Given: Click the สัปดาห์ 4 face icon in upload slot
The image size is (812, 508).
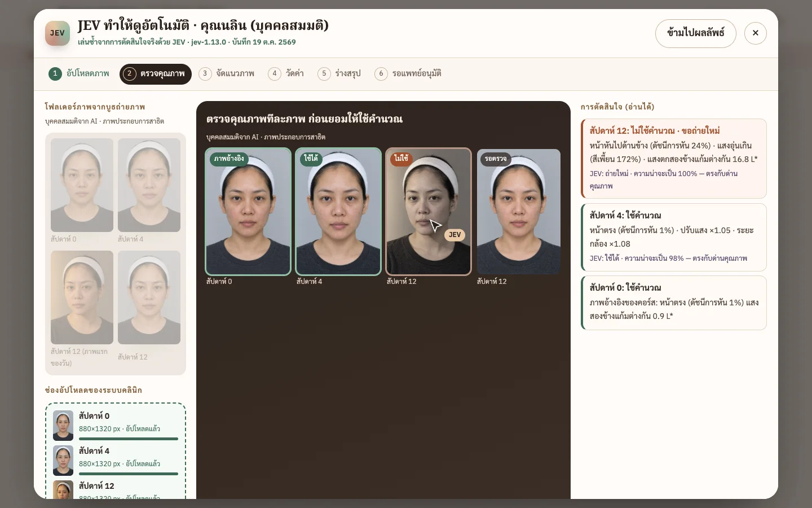Looking at the screenshot, I should pos(63,461).
